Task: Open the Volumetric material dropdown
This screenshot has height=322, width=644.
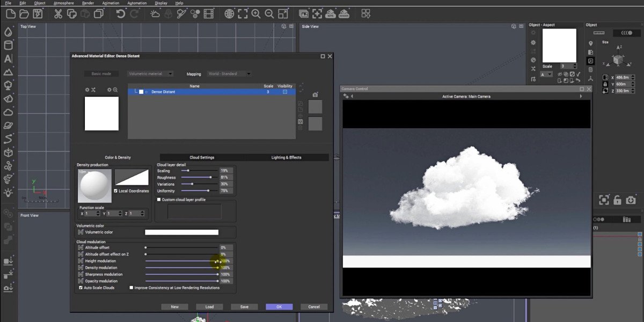Action: coord(151,74)
